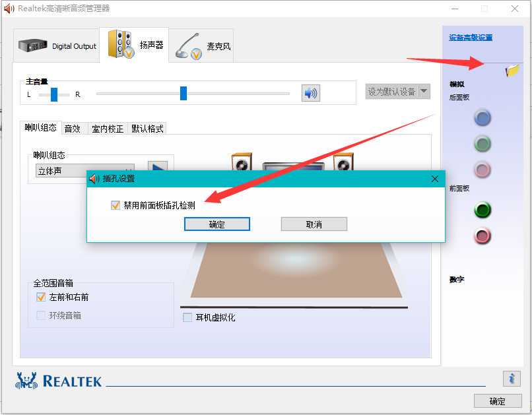Open the connector settings folder icon
Screen dimensions: 532x415
click(x=511, y=71)
